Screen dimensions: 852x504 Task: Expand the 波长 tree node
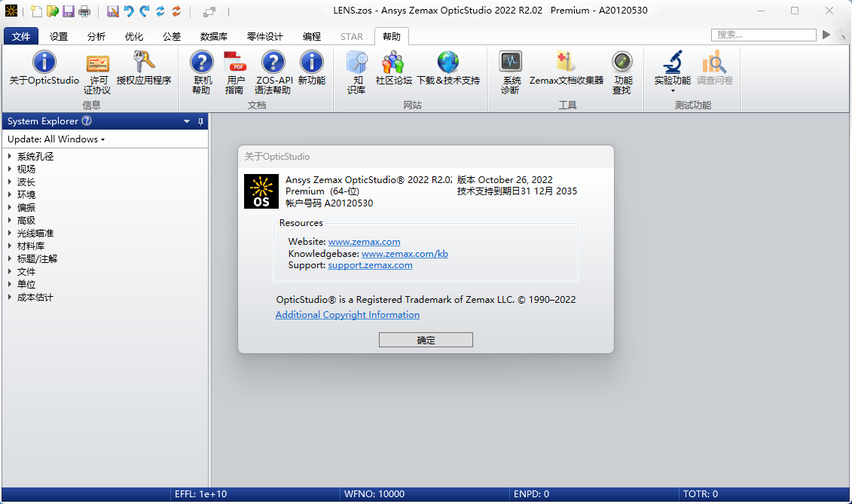click(x=10, y=182)
